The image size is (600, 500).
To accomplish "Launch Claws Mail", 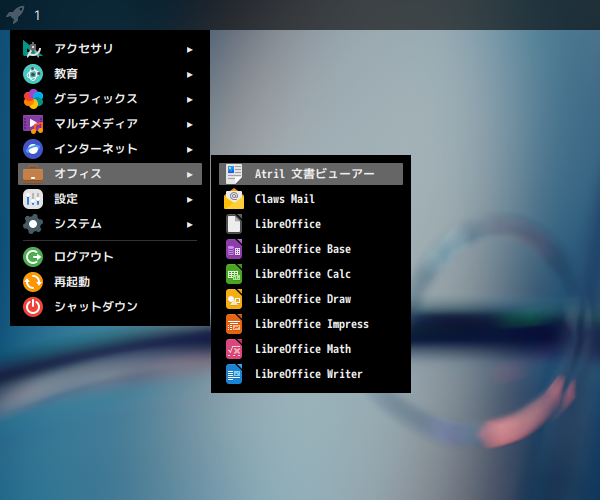I will 311,199.
